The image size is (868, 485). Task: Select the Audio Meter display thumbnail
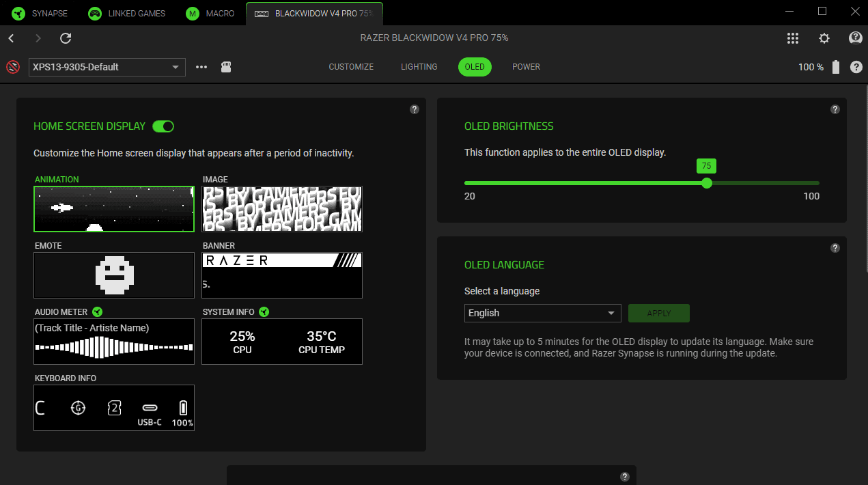[114, 342]
